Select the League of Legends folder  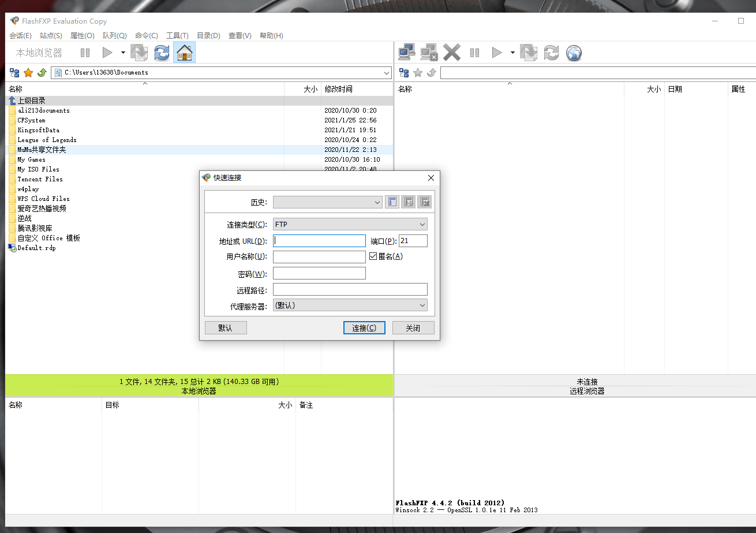point(47,140)
